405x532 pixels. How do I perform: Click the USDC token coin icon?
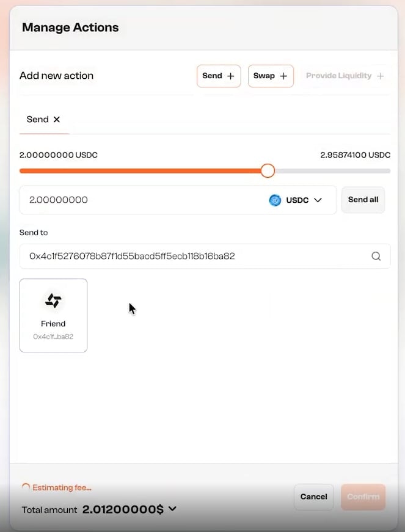coord(275,200)
